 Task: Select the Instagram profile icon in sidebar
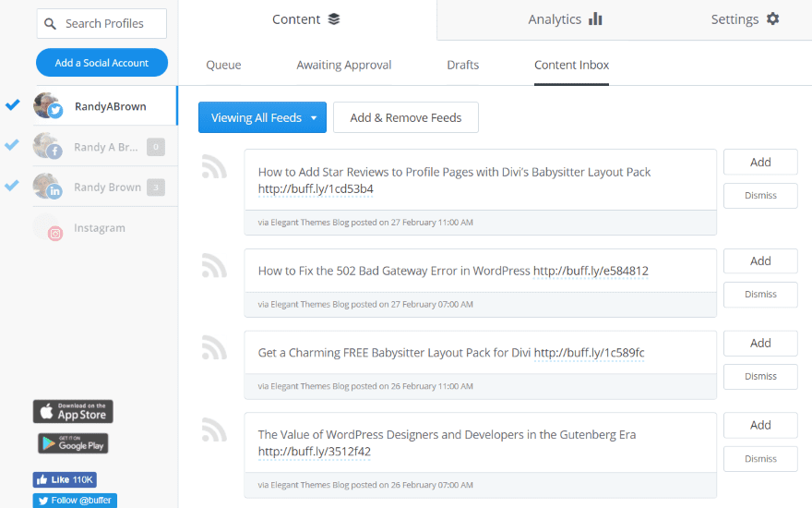[x=48, y=228]
